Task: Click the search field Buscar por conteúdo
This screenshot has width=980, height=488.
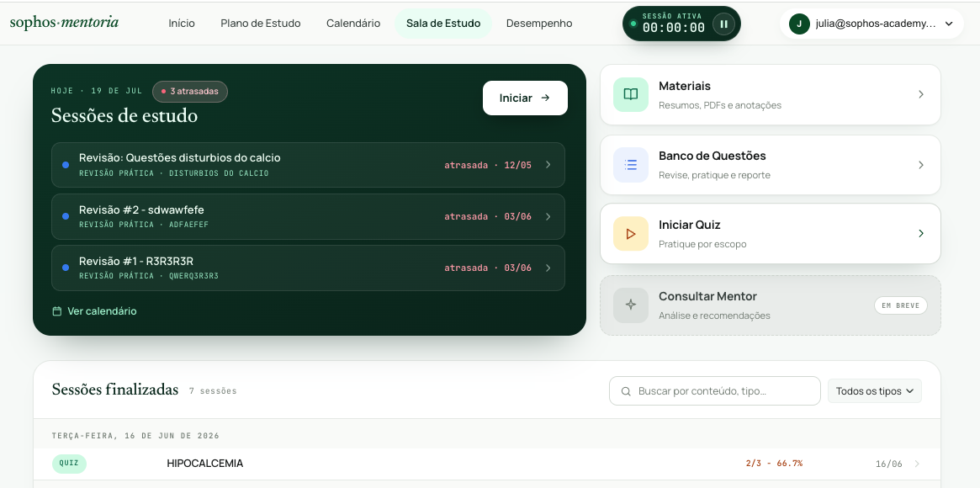Action: [x=714, y=391]
